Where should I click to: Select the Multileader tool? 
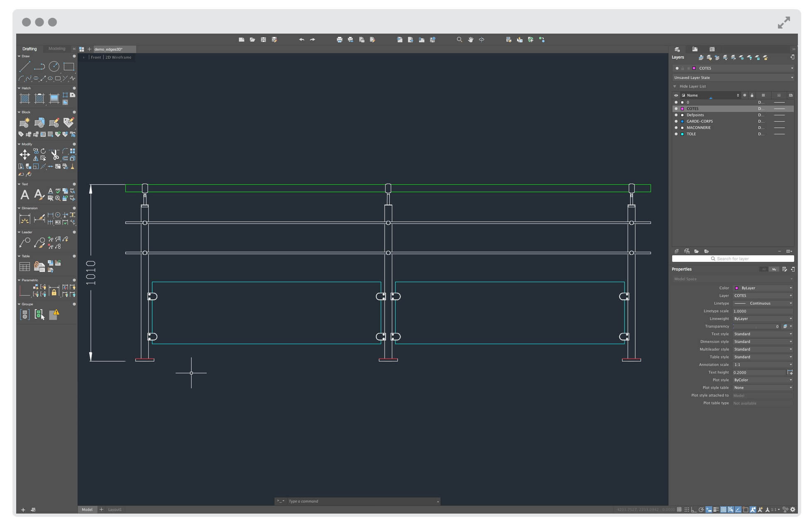(x=25, y=242)
